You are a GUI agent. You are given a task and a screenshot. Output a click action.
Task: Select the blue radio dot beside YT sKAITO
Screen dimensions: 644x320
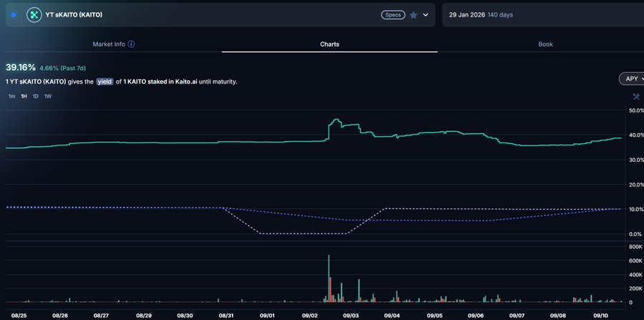pyautogui.click(x=13, y=15)
